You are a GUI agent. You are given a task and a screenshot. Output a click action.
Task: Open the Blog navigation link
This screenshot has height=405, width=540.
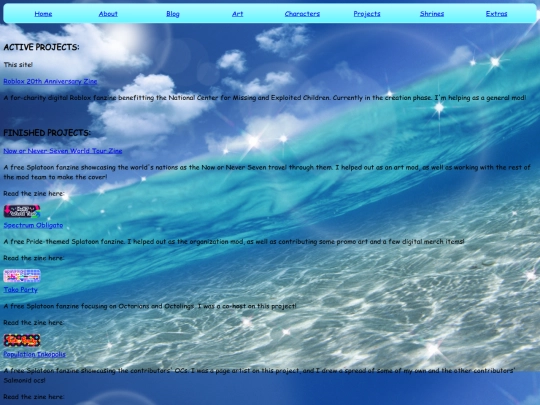click(x=173, y=14)
